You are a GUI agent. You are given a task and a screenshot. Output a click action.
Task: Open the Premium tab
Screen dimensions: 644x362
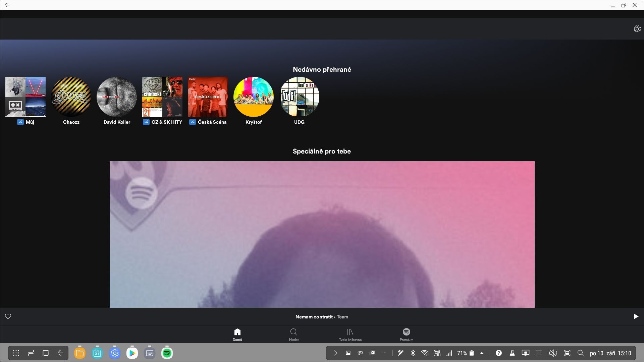pos(406,335)
